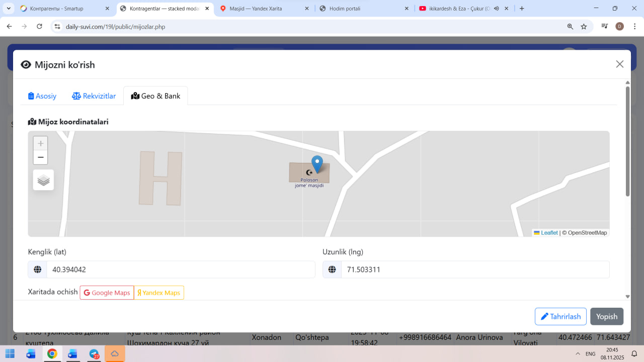Open the Rekvizitlar tab
This screenshot has width=644, height=362.
coord(94,96)
